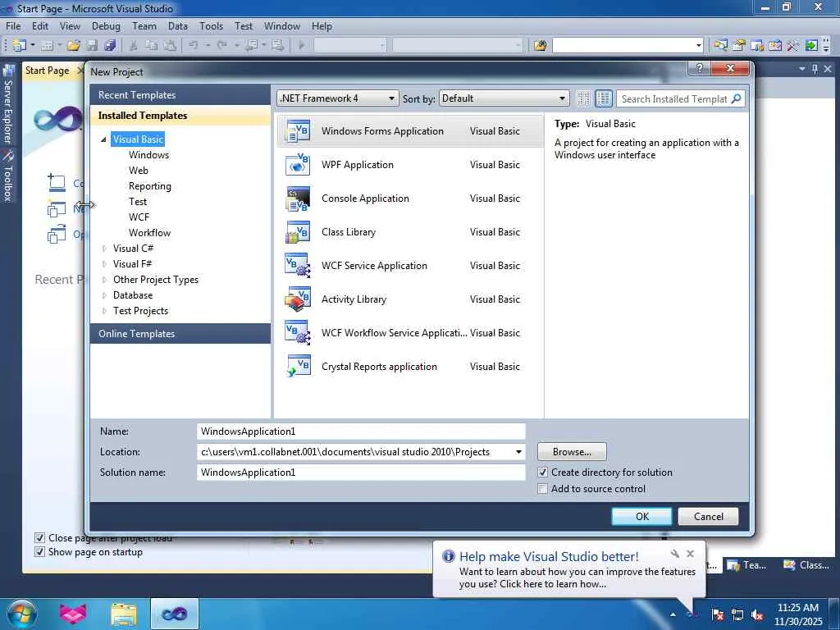The height and width of the screenshot is (630, 840).
Task: Click the Find in Files toolbar icon
Action: click(540, 46)
